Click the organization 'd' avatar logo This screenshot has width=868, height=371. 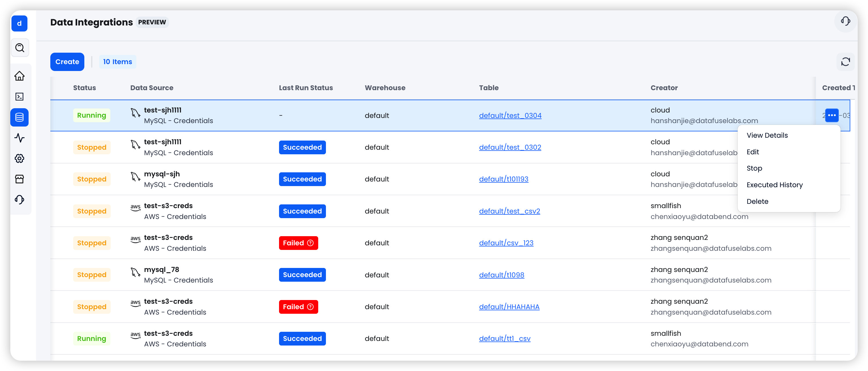click(x=19, y=23)
